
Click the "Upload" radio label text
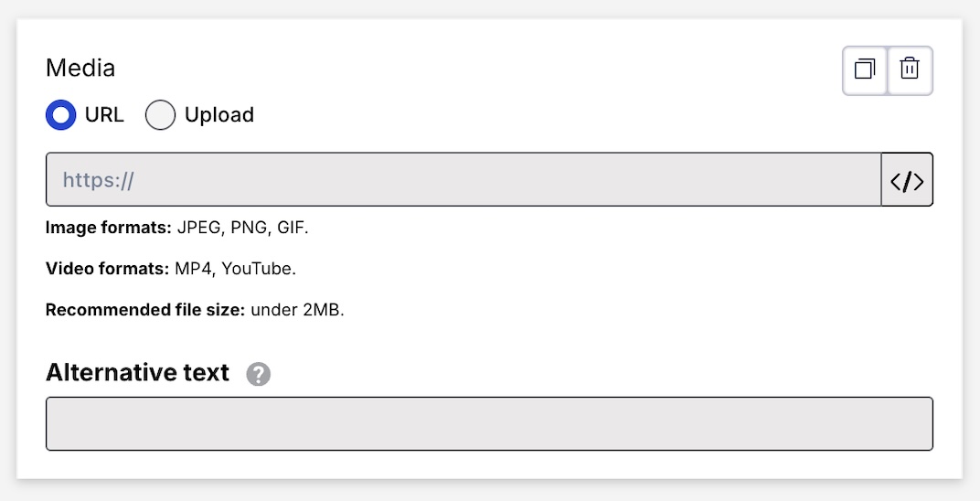219,115
